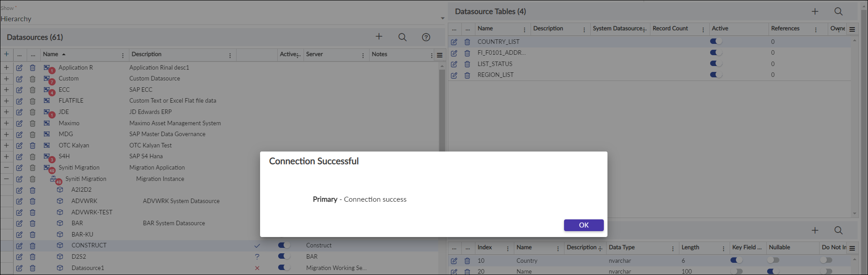The width and height of the screenshot is (868, 275).
Task: Toggle Active for COUNTRY_LIST table
Action: (x=716, y=41)
